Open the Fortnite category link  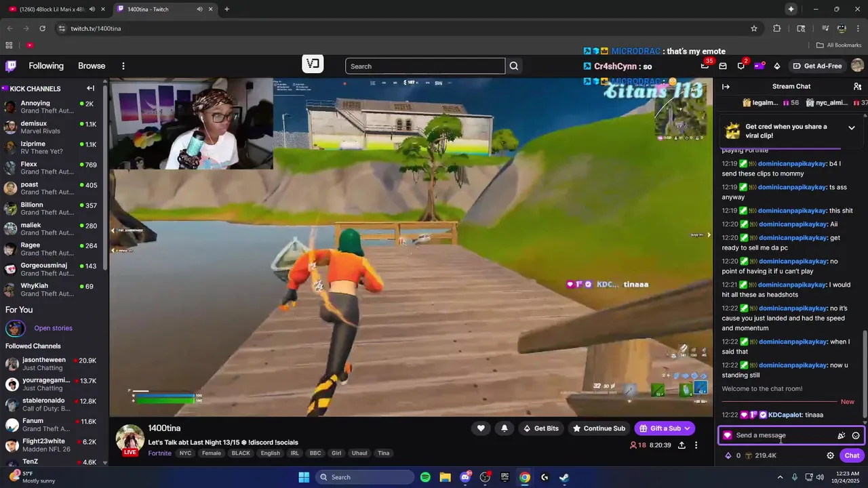pos(159,453)
